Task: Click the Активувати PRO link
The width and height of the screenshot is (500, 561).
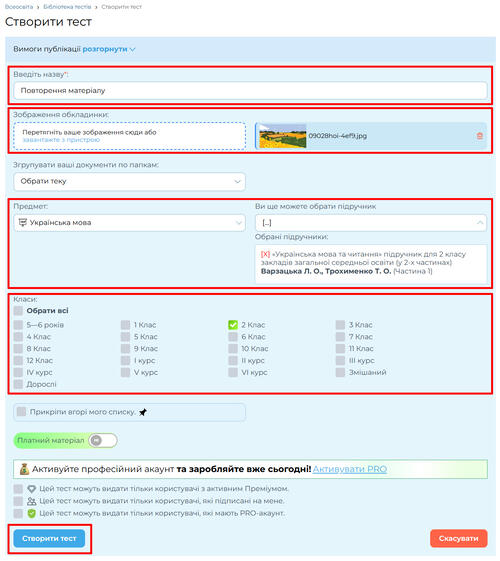Action: pos(350,469)
